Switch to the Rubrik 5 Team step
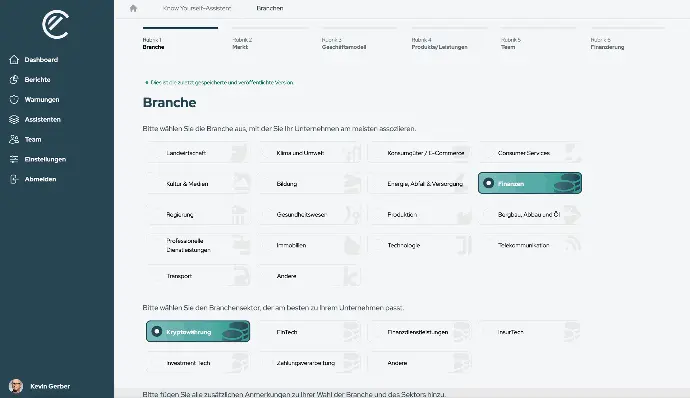 (x=538, y=39)
